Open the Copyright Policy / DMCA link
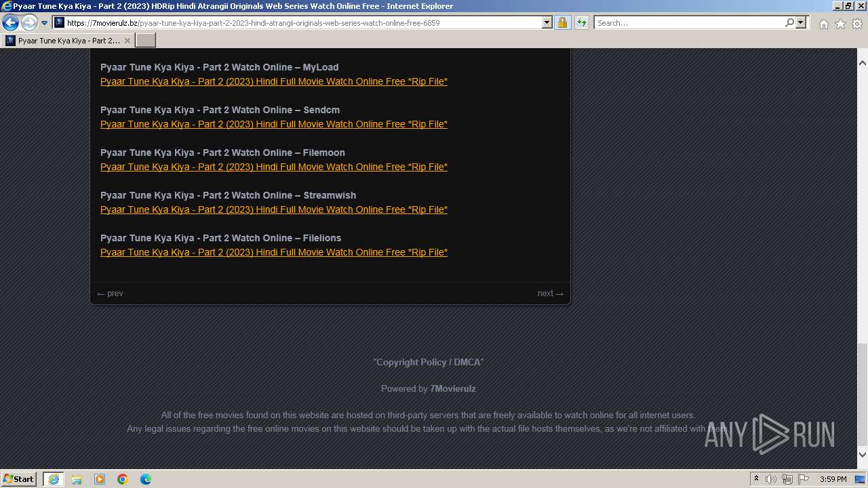The image size is (868, 488). coord(429,363)
